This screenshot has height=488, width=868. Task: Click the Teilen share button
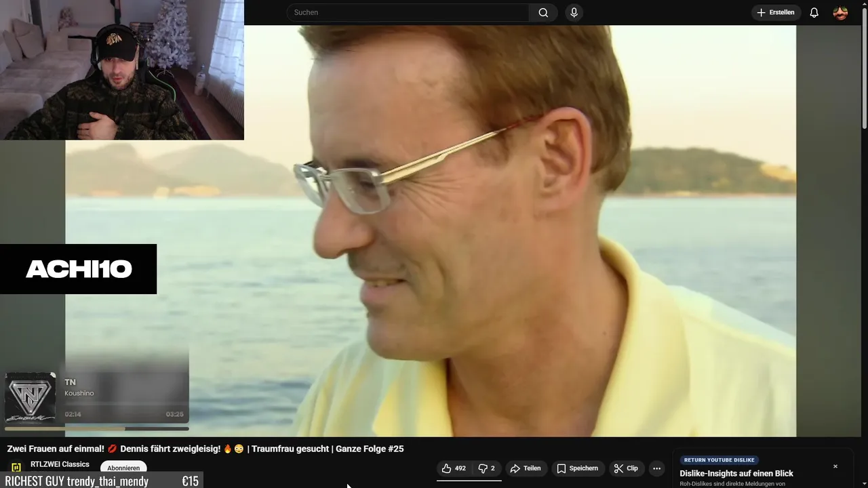526,468
